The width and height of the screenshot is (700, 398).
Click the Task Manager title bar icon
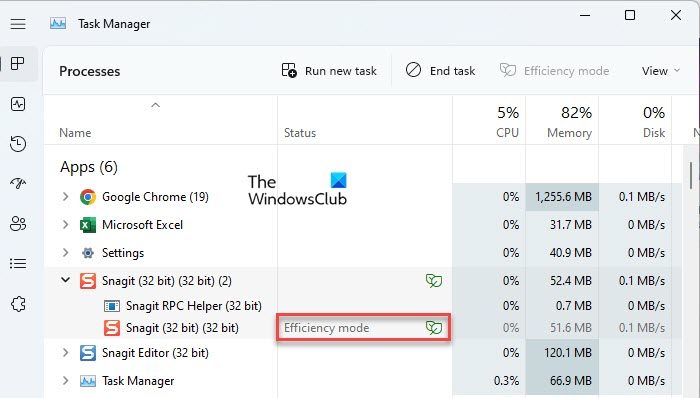(58, 23)
